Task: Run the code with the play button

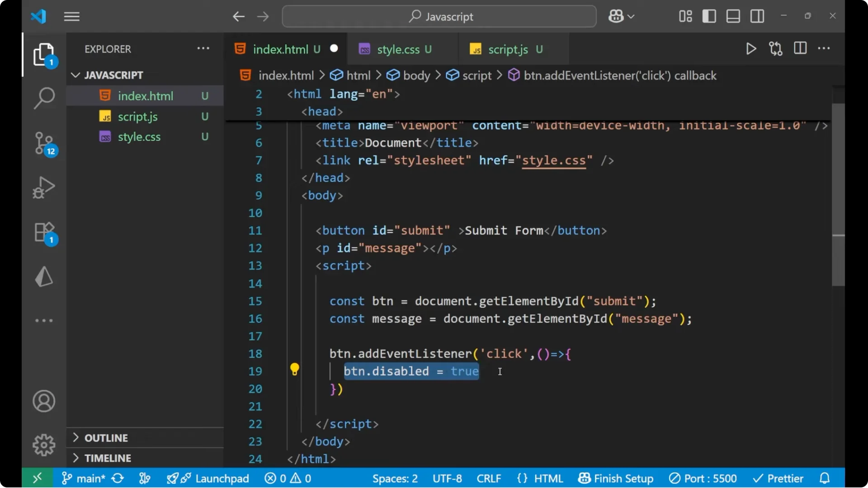Action: (x=751, y=49)
